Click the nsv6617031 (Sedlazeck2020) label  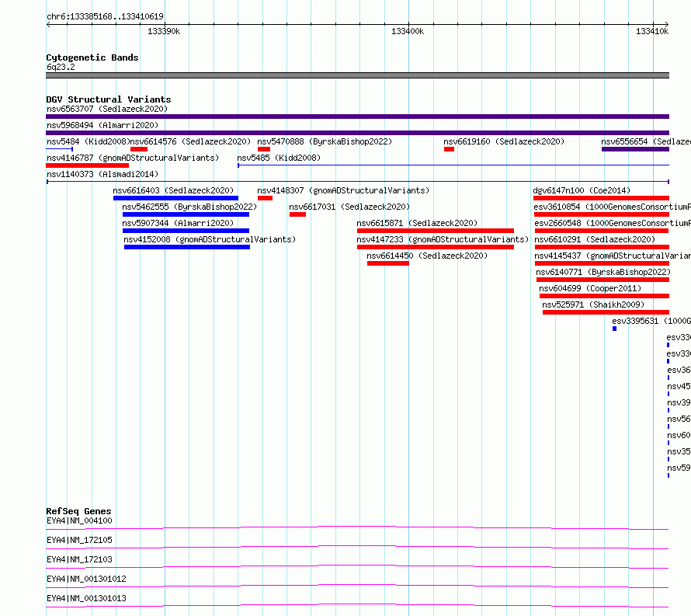(349, 207)
